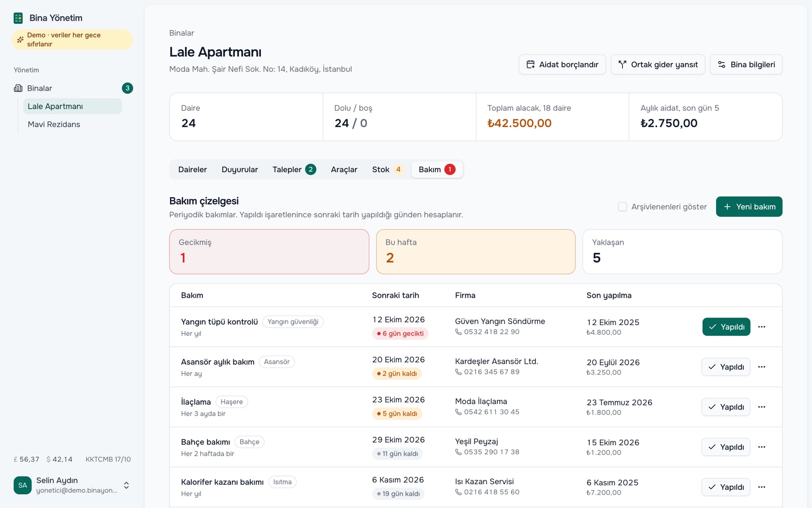Filter by the Gecikmiş summary card
The width and height of the screenshot is (812, 508).
[269, 252]
